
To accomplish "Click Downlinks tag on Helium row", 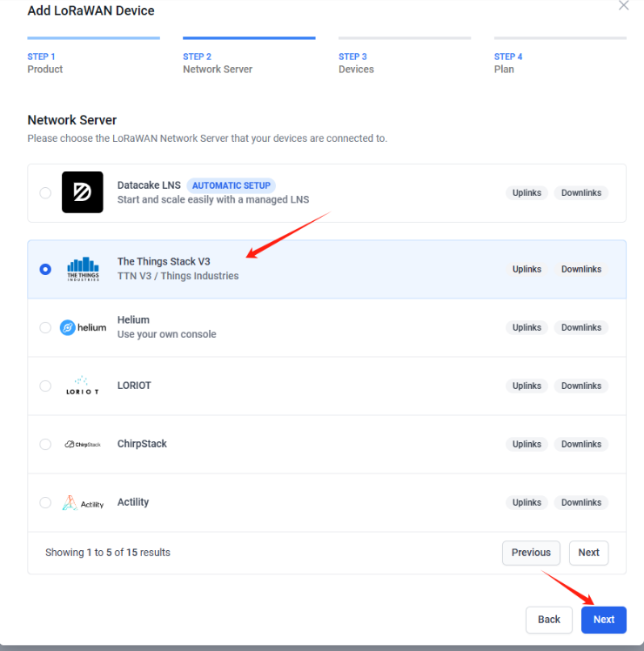I will coord(580,327).
